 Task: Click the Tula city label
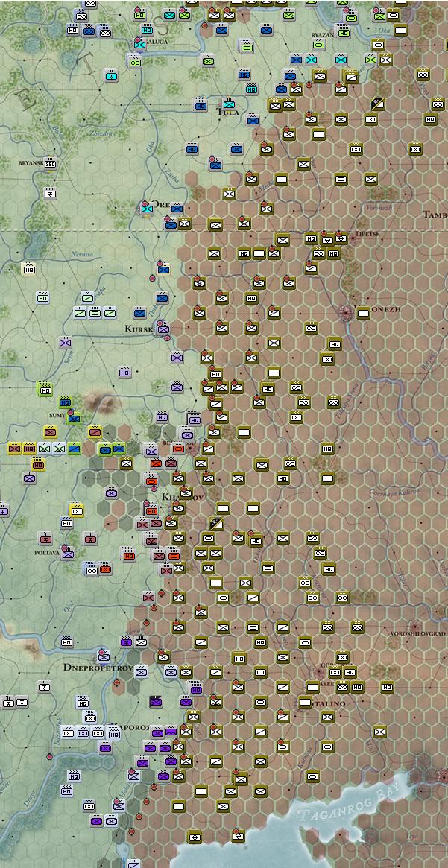pos(229,113)
